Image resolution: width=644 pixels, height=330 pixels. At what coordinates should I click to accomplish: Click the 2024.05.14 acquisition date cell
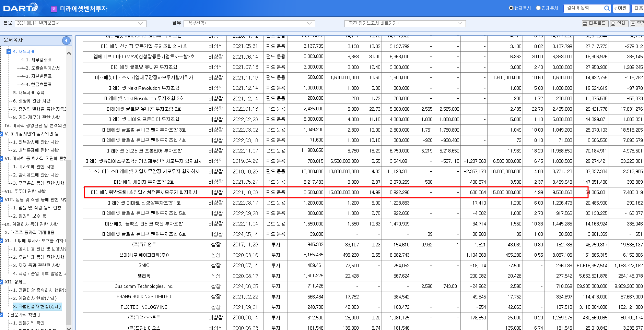tap(245, 234)
